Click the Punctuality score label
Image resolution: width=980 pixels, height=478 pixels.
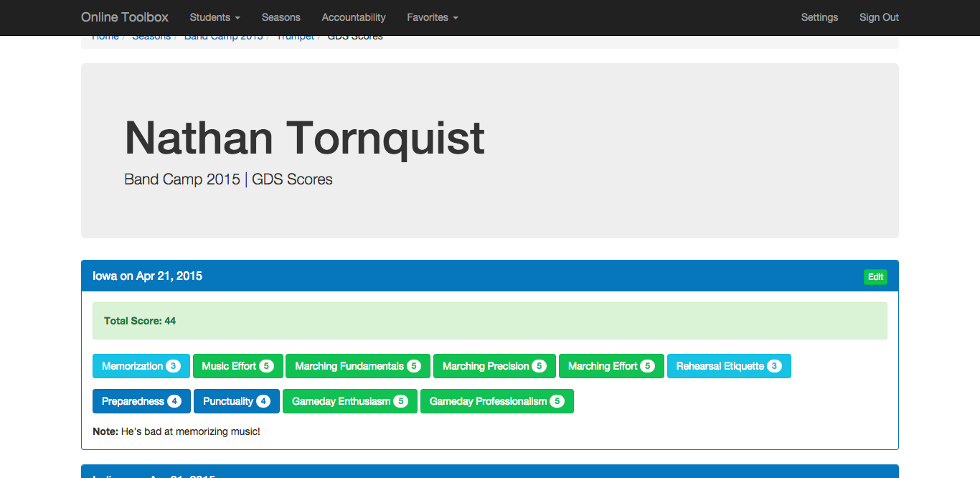(237, 401)
